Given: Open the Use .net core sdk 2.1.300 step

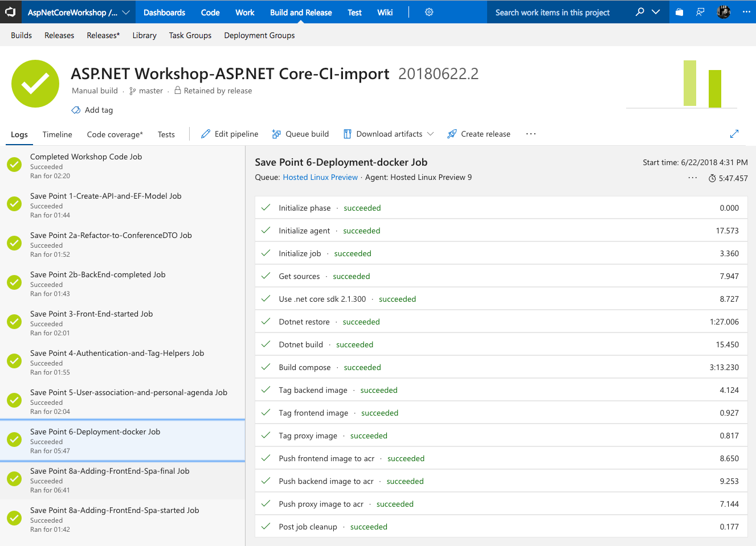Looking at the screenshot, I should (501, 299).
